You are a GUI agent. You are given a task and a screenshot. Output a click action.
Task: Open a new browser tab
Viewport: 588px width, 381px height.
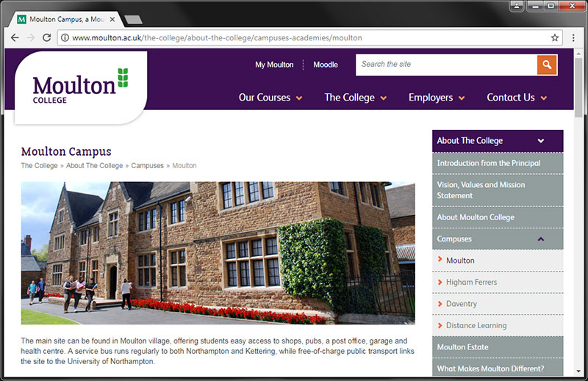(133, 20)
